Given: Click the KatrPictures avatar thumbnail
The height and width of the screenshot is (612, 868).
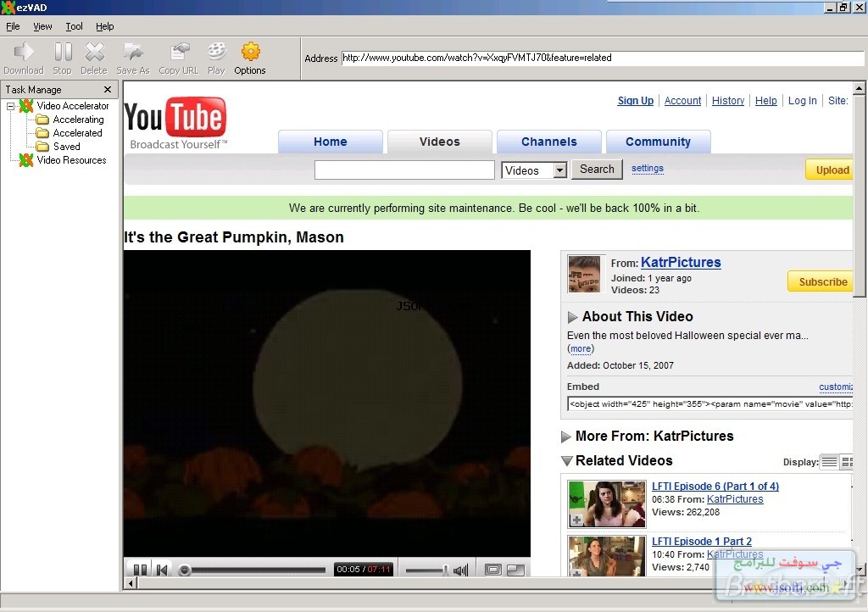Looking at the screenshot, I should tap(584, 274).
